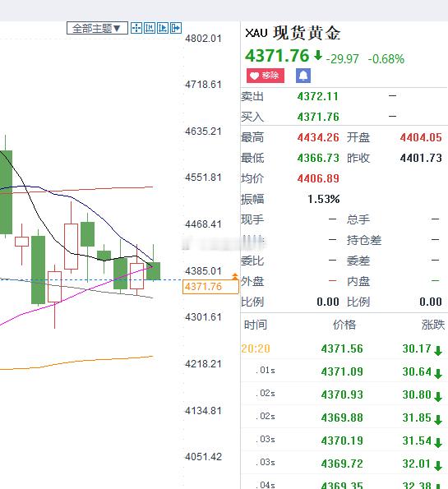
Task: Click the chart toolbar icon with play arrow
Action: coord(163,28)
